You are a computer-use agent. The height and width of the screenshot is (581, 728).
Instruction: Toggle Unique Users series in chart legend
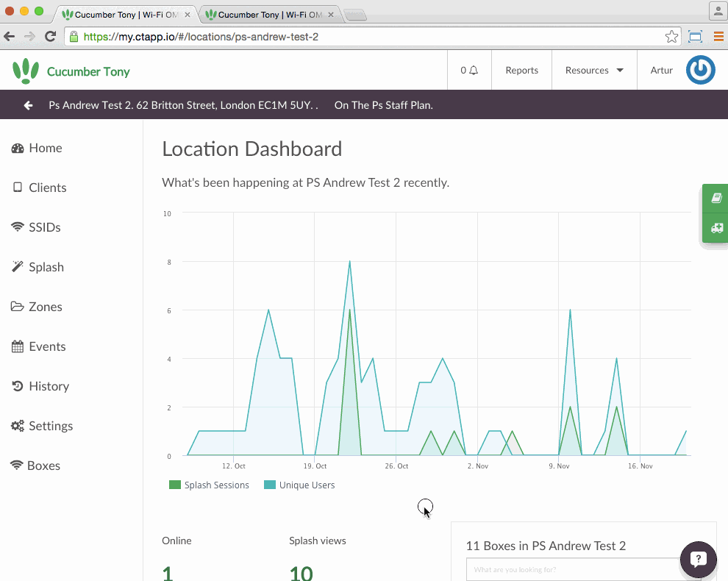click(x=307, y=485)
